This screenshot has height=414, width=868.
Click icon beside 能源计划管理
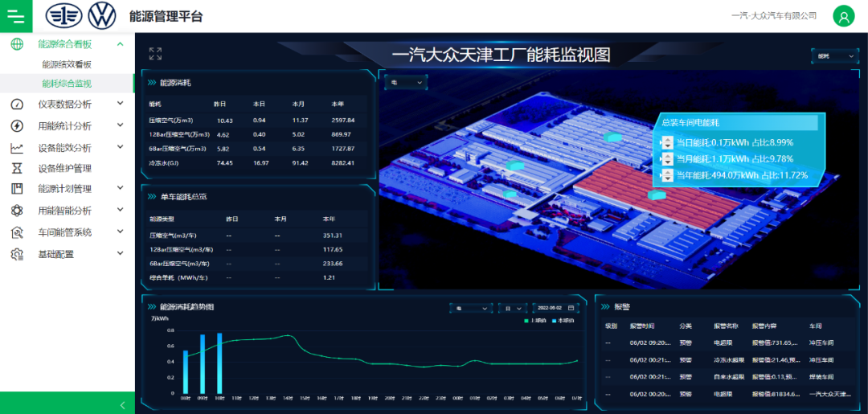pyautogui.click(x=17, y=189)
